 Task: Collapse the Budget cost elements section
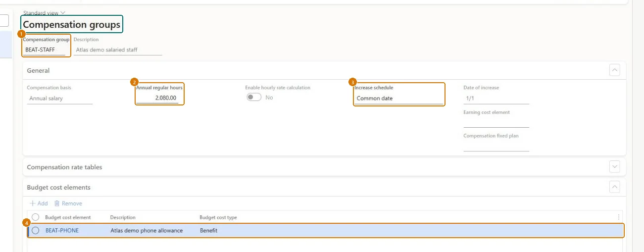(x=614, y=187)
